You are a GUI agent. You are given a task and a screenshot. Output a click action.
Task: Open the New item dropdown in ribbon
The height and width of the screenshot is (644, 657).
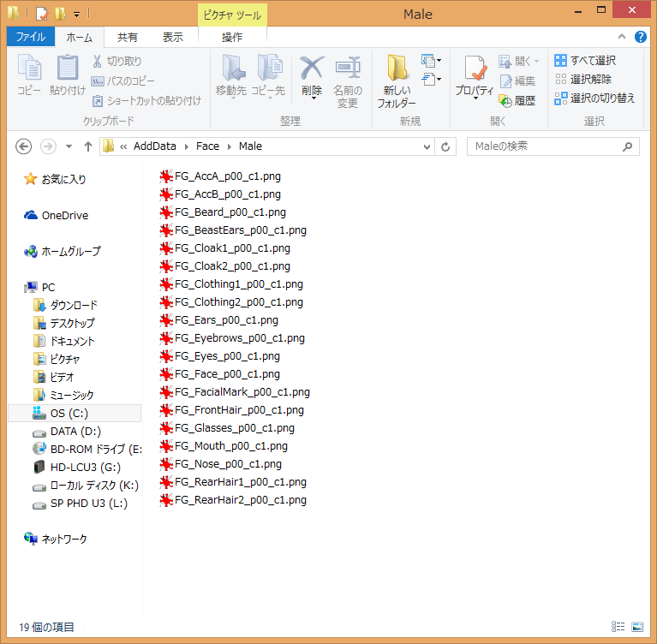431,61
